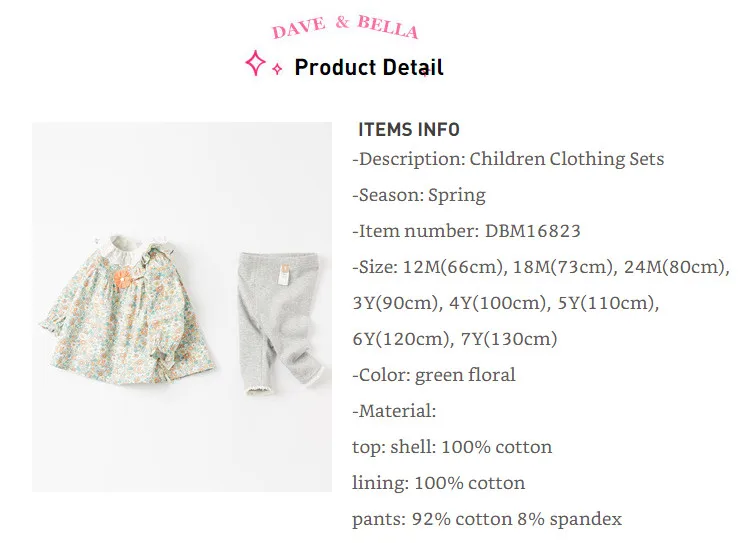Click the Color: green floral line
The height and width of the screenshot is (543, 750).
point(434,375)
